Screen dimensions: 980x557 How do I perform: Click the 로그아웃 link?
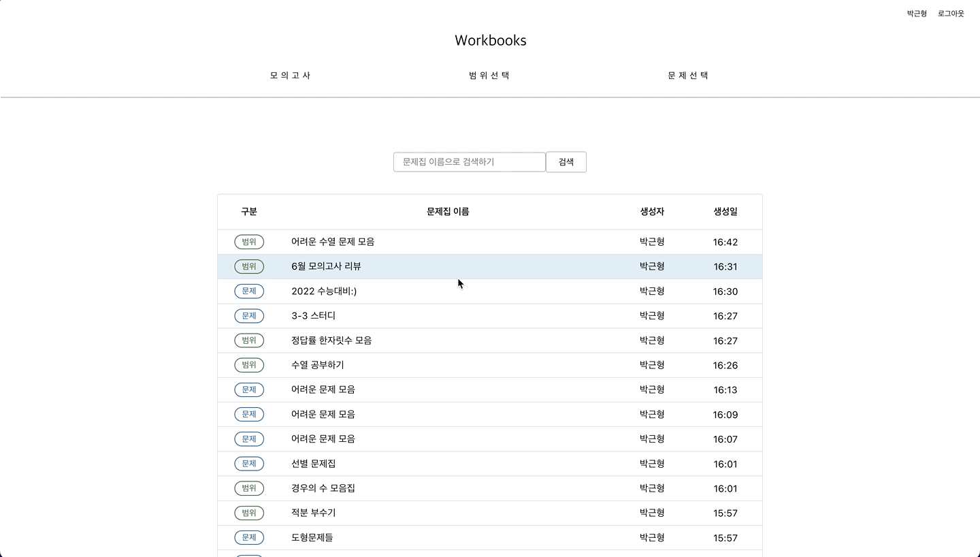[x=951, y=14]
